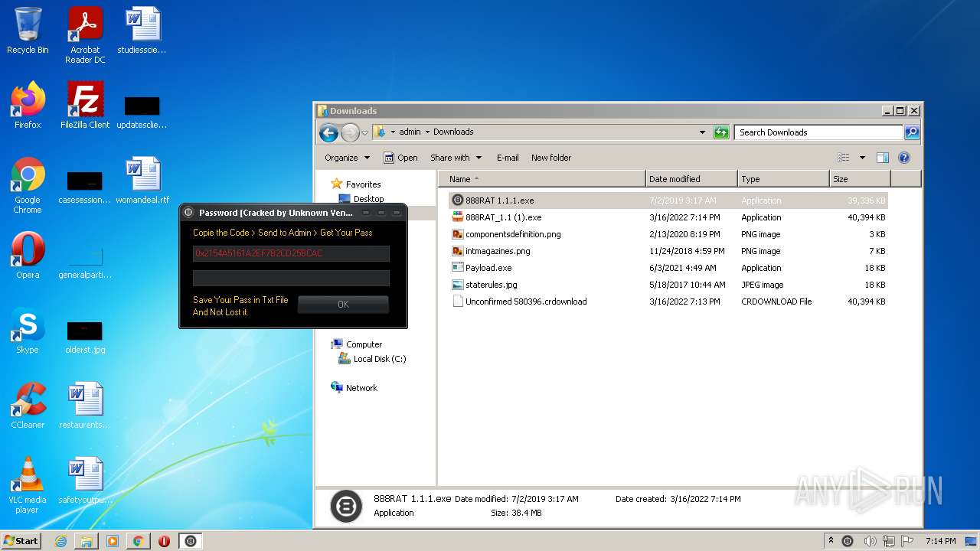The image size is (980, 551).
Task: Launch CCleaner desktop shortcut
Action: 28,406
